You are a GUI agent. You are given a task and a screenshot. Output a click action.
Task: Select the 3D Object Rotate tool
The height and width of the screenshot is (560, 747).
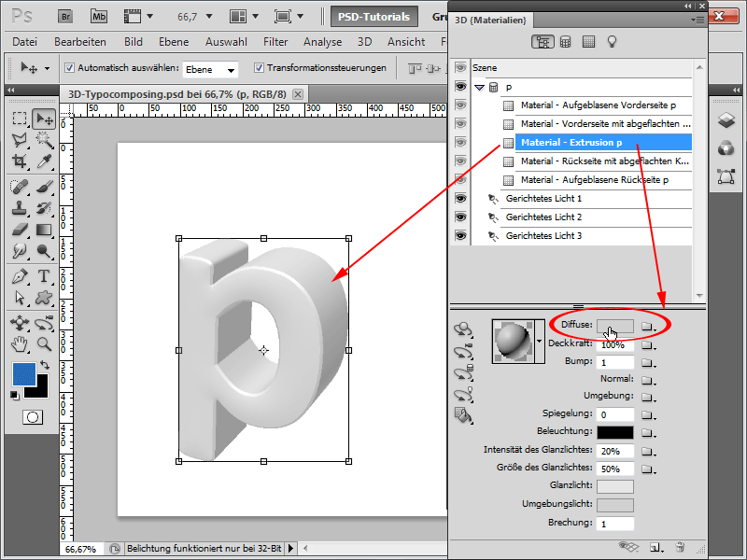pos(19,323)
